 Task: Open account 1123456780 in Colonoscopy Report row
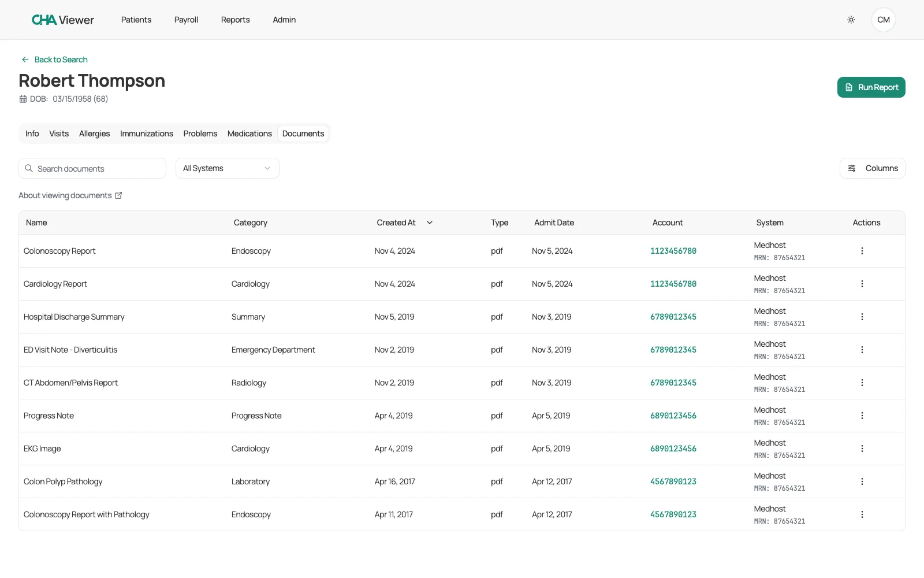tap(673, 251)
